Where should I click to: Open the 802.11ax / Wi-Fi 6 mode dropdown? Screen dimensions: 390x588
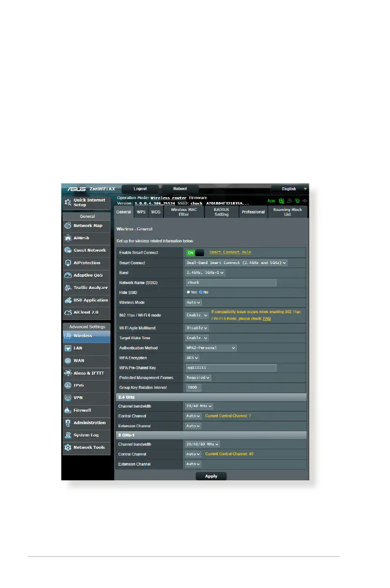[x=196, y=315]
